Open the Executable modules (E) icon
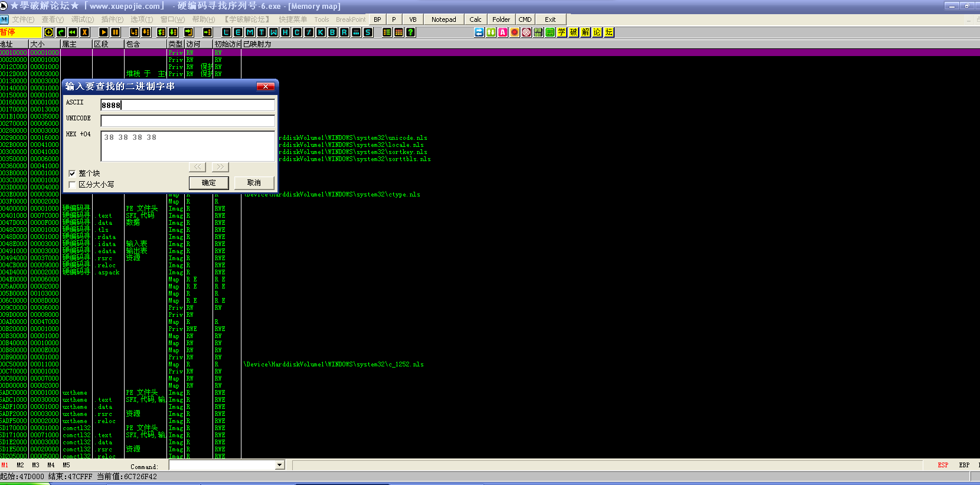The height and width of the screenshot is (485, 980). 238,32
